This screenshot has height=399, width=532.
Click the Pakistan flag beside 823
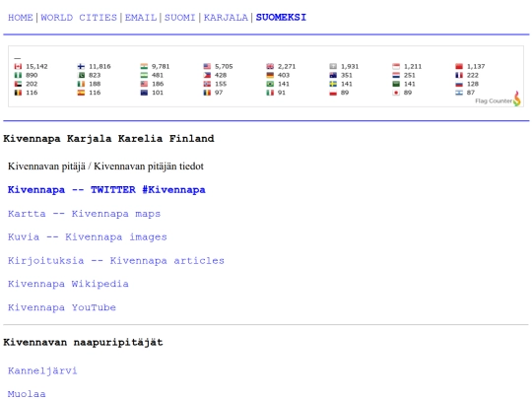coord(81,75)
